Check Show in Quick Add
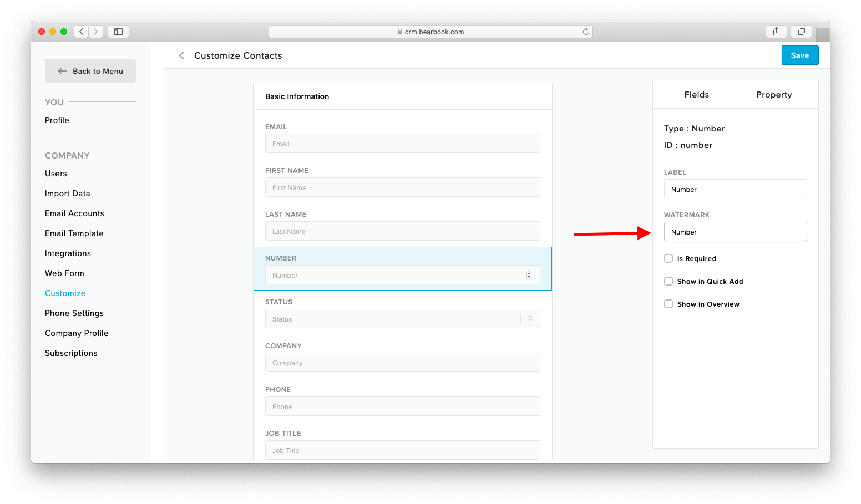This screenshot has height=504, width=861. 668,281
